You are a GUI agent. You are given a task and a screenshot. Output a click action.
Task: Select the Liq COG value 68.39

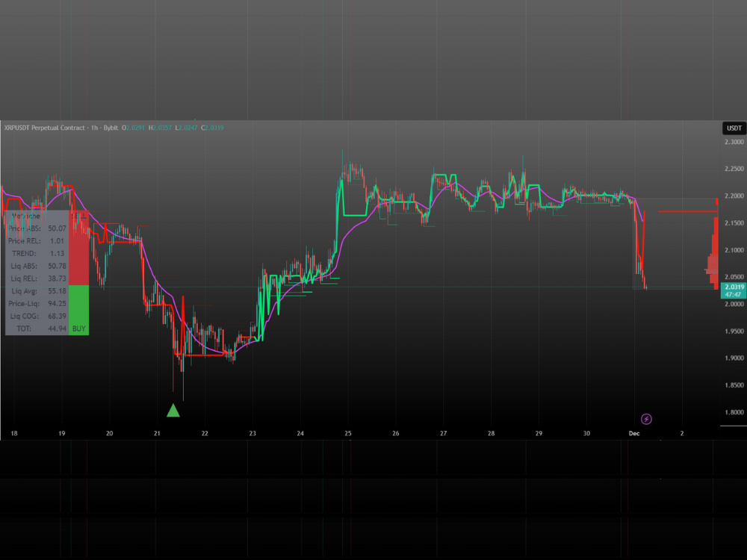[x=58, y=316]
